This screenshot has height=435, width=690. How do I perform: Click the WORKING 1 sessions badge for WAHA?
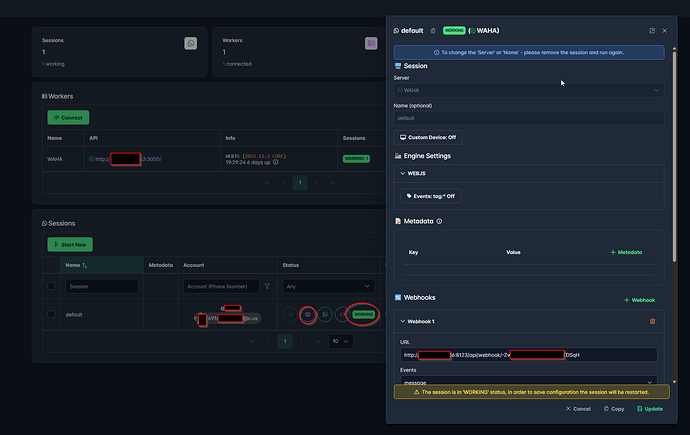[356, 159]
